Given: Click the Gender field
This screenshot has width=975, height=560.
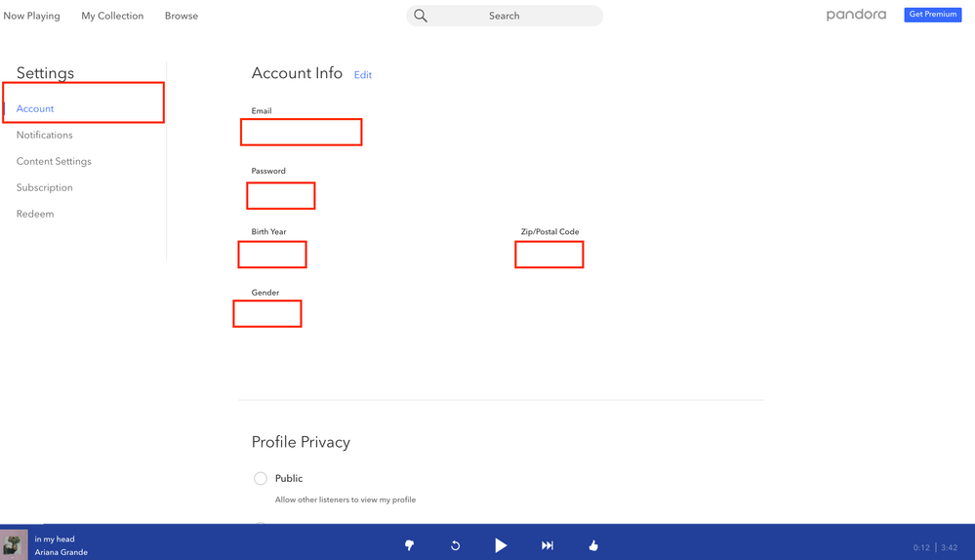Looking at the screenshot, I should 267,313.
